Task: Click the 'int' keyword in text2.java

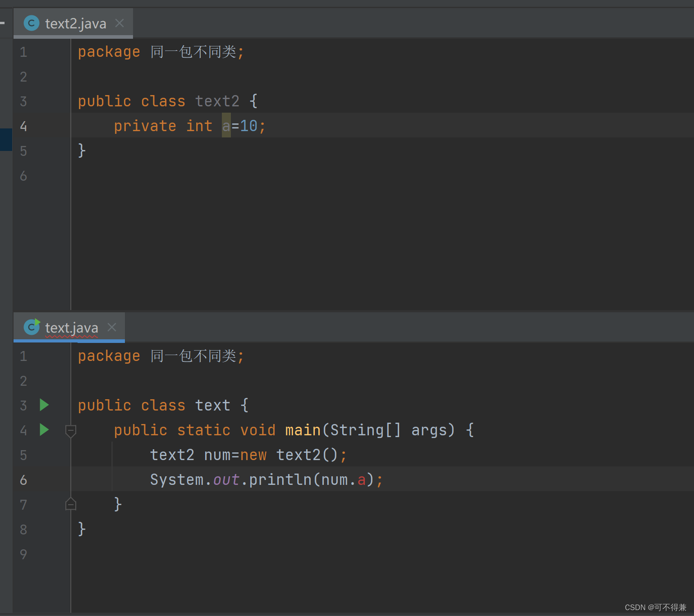Action: point(199,126)
